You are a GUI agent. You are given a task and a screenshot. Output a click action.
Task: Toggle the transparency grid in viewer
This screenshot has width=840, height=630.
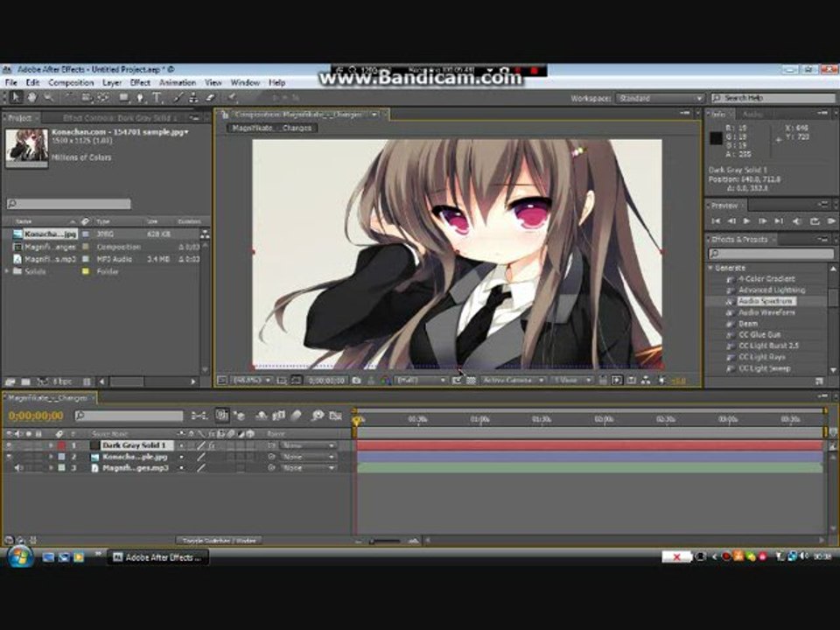pos(471,381)
